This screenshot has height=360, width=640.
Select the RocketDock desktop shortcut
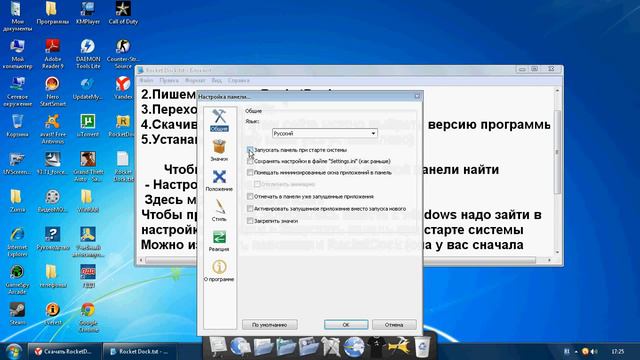coord(122,126)
